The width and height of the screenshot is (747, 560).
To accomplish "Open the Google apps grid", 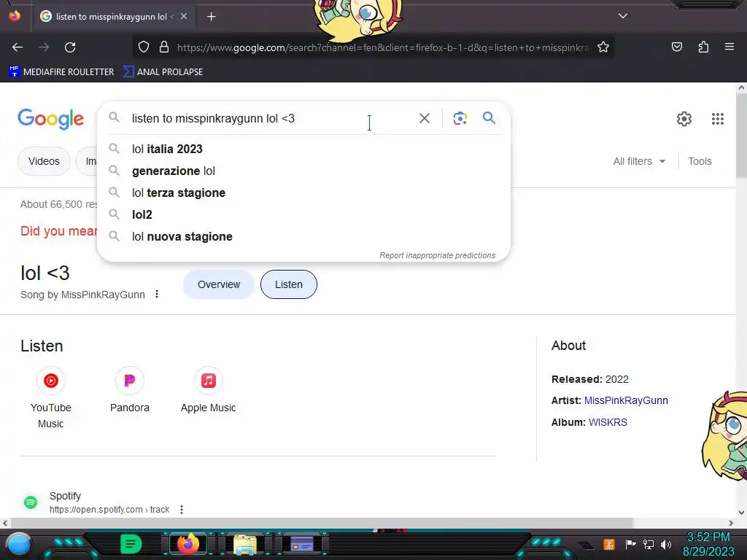I will [718, 119].
